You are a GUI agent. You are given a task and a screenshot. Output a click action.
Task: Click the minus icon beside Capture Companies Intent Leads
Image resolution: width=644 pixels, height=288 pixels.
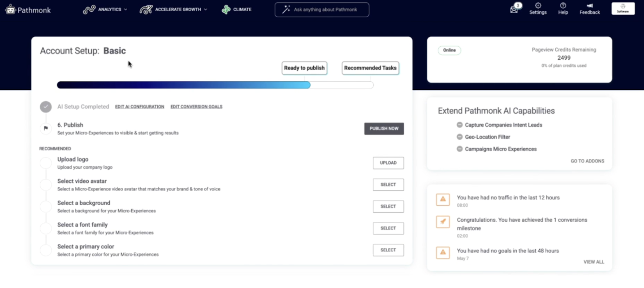tap(460, 125)
